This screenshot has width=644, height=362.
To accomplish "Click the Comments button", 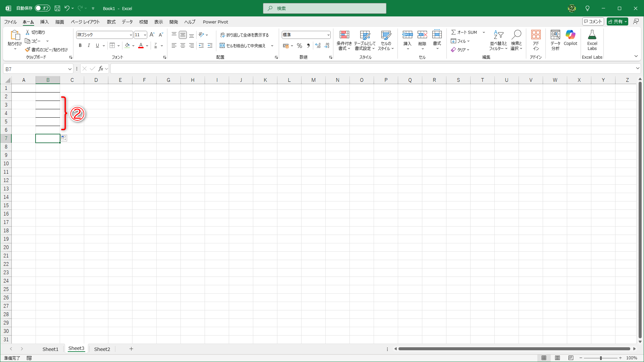I will pyautogui.click(x=593, y=21).
